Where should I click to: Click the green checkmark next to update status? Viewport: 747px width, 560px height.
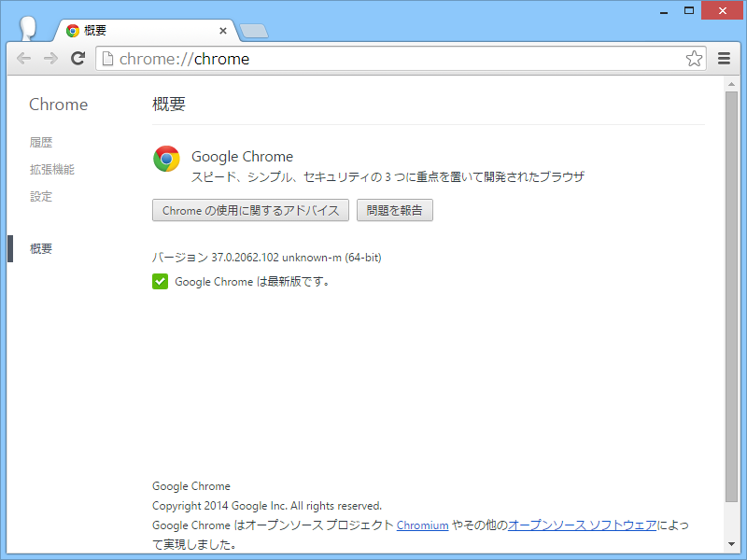tap(161, 281)
